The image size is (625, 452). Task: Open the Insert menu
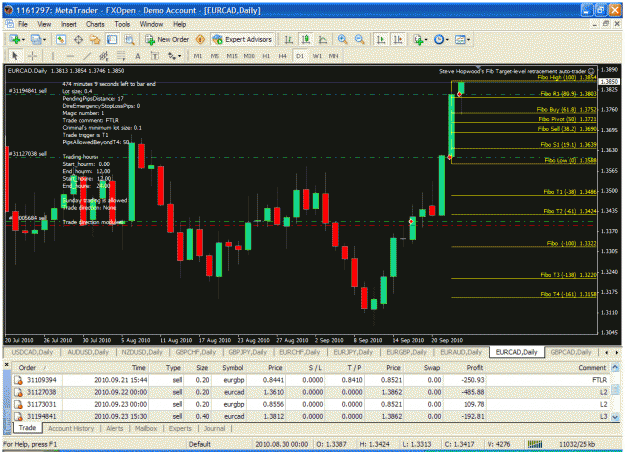click(69, 24)
